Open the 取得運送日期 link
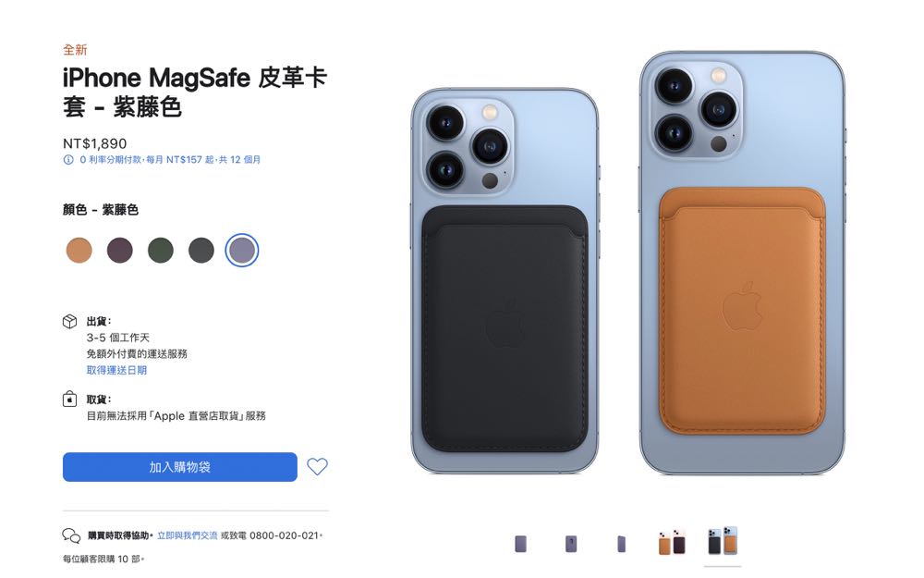 click(x=116, y=371)
